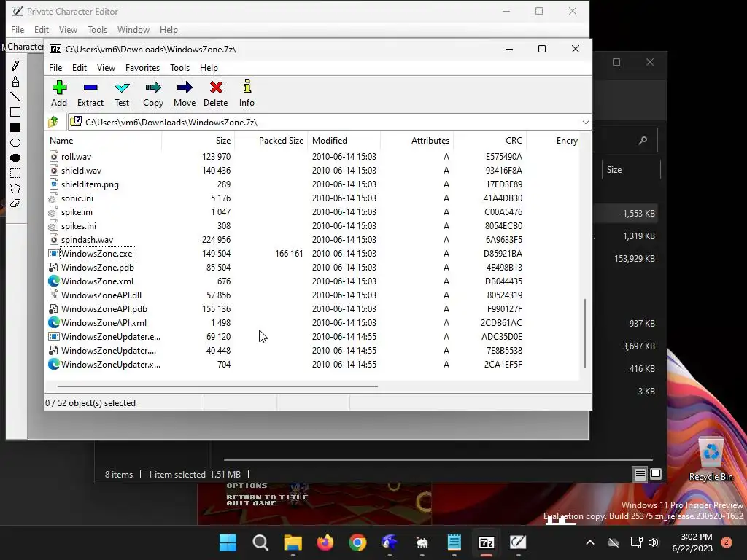Sort by Packed Size column
The image size is (747, 560).
click(x=271, y=141)
